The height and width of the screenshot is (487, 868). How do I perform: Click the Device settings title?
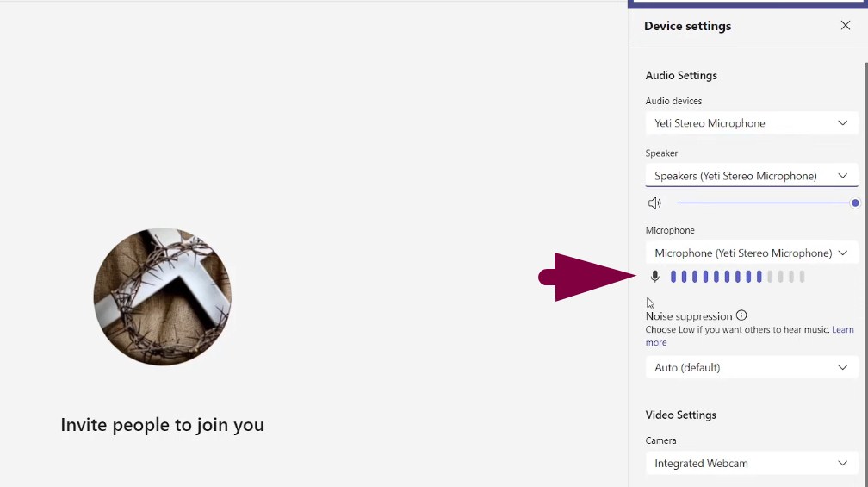(x=687, y=26)
